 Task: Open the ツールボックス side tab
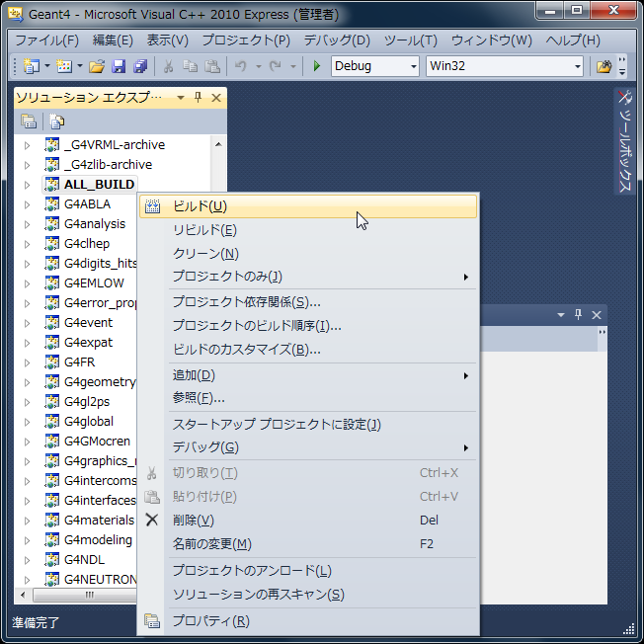click(x=624, y=141)
